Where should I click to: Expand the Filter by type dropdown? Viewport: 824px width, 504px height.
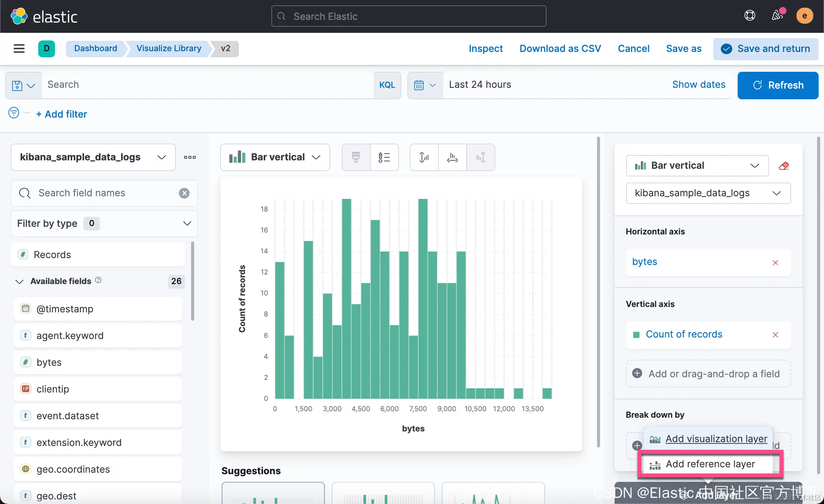point(104,223)
